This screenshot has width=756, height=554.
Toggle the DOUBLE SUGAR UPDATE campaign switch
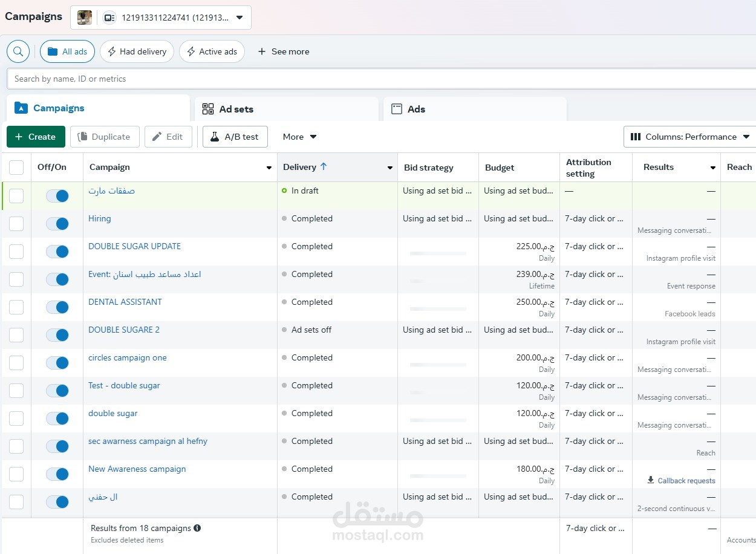[57, 251]
